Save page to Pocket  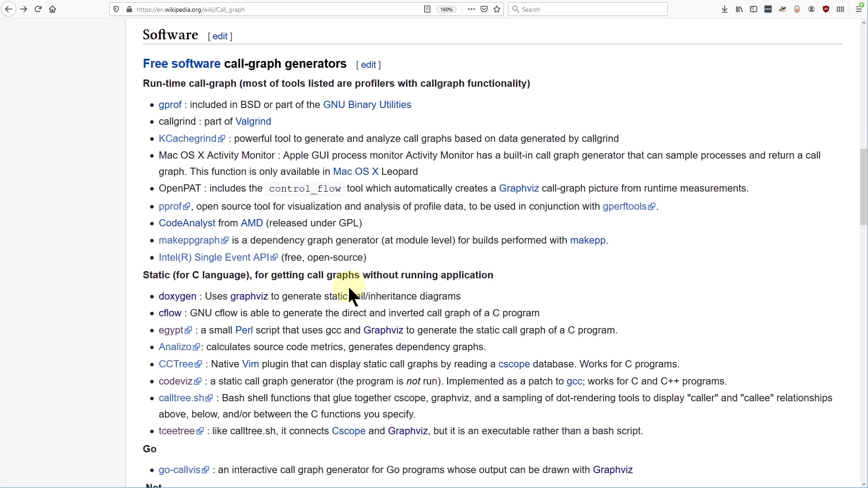(x=484, y=9)
